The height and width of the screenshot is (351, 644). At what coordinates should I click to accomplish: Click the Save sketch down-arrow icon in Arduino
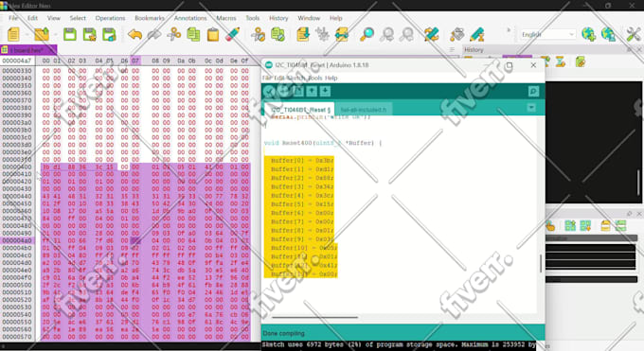(325, 91)
